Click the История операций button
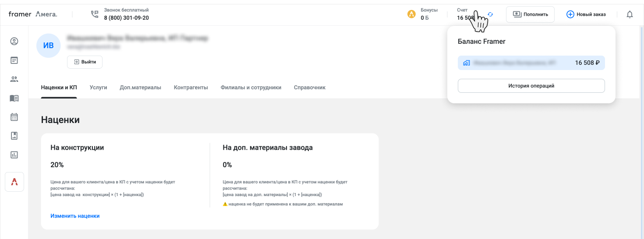This screenshot has width=644, height=239. coord(531,86)
